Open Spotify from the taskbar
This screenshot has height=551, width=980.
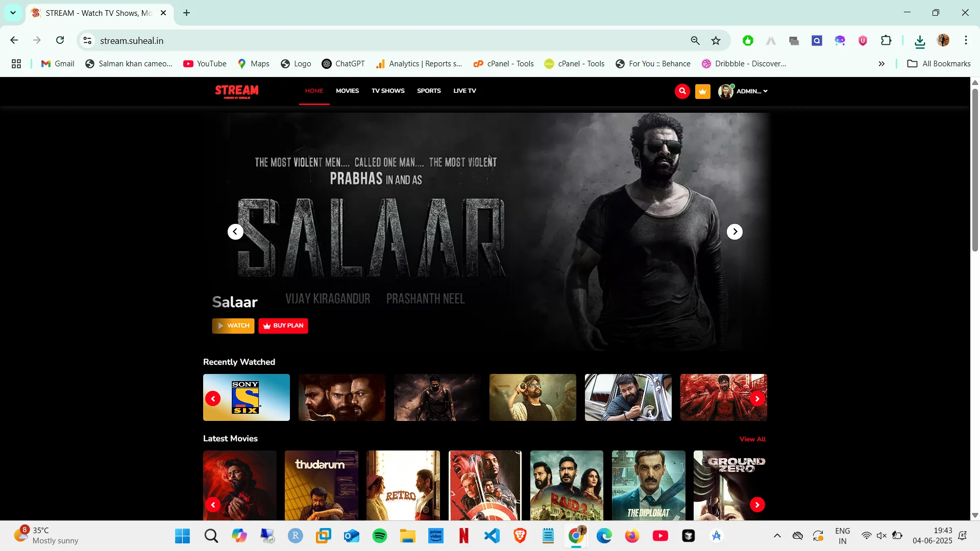380,536
